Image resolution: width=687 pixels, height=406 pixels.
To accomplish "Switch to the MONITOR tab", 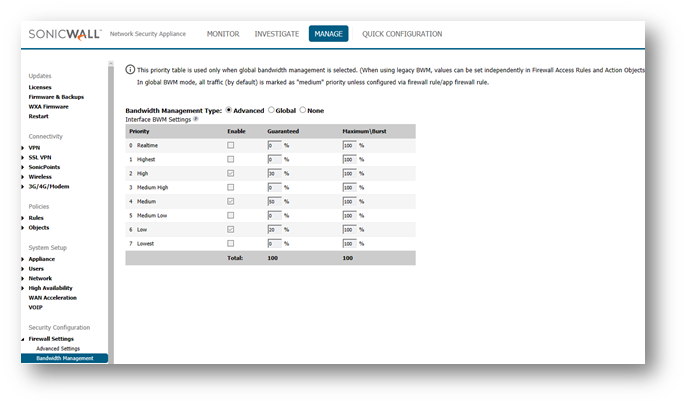I will (x=222, y=34).
